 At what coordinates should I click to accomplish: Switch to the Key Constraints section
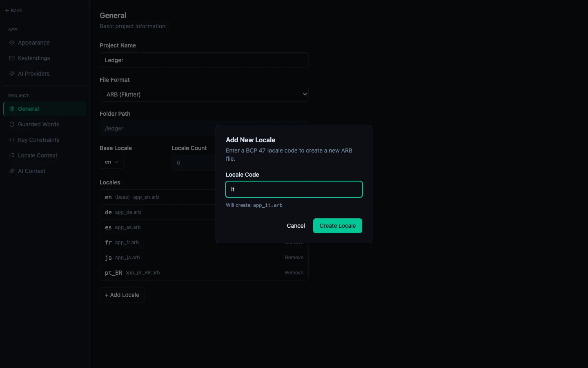[x=45, y=140]
